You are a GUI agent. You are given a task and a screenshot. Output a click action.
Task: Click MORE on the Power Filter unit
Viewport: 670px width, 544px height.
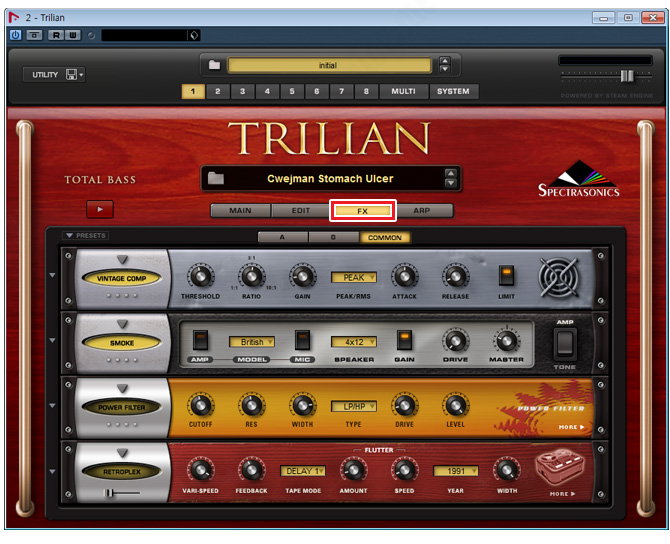click(x=571, y=427)
